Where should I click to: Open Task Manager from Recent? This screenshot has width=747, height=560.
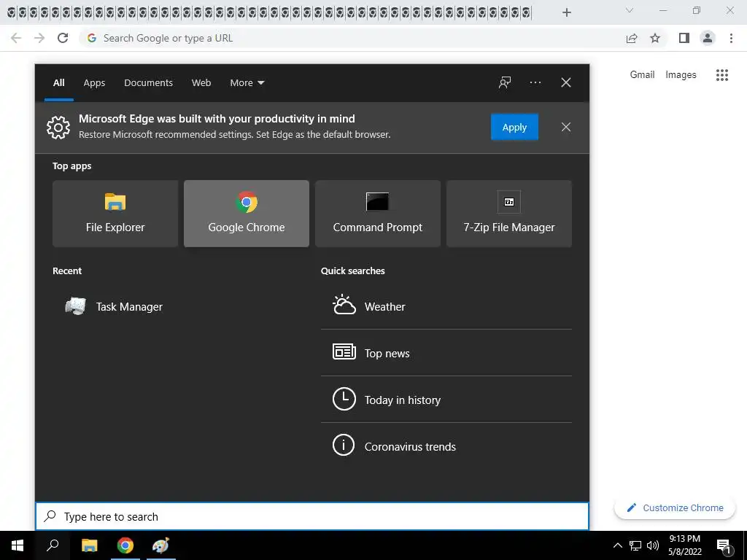pos(115,307)
